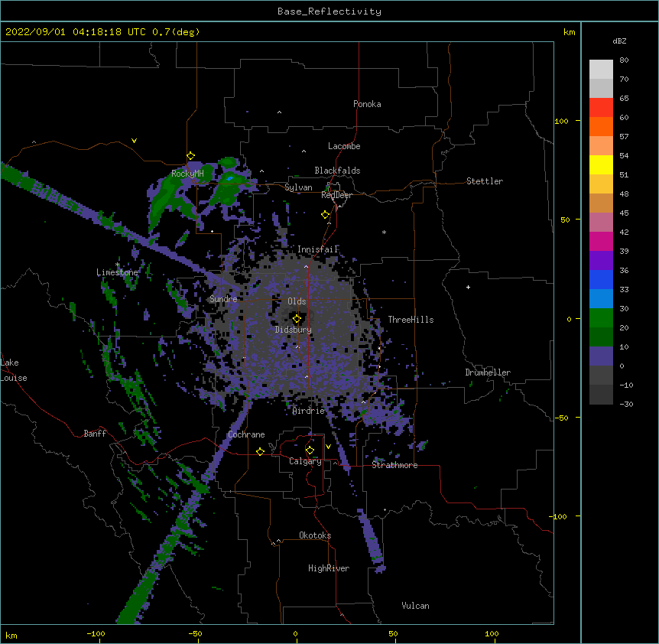Click the Cochrane label
This screenshot has width=659, height=644.
(246, 434)
